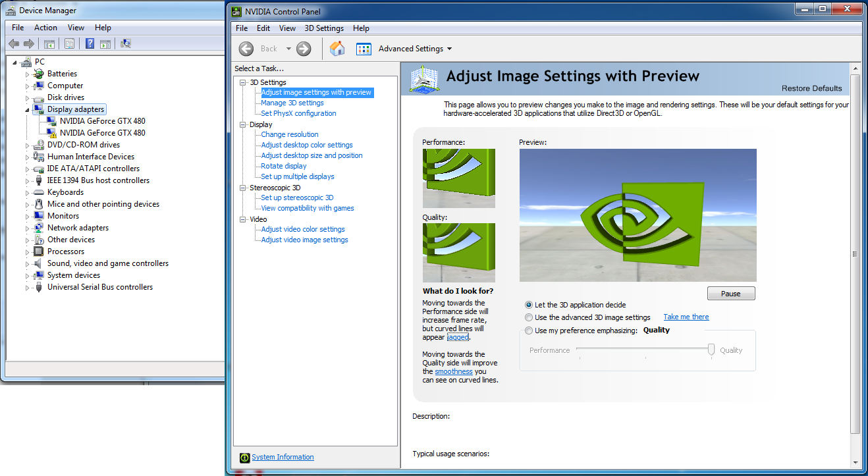Expand the Monitors node in Device Manager
This screenshot has width=868, height=476.
(28, 217)
